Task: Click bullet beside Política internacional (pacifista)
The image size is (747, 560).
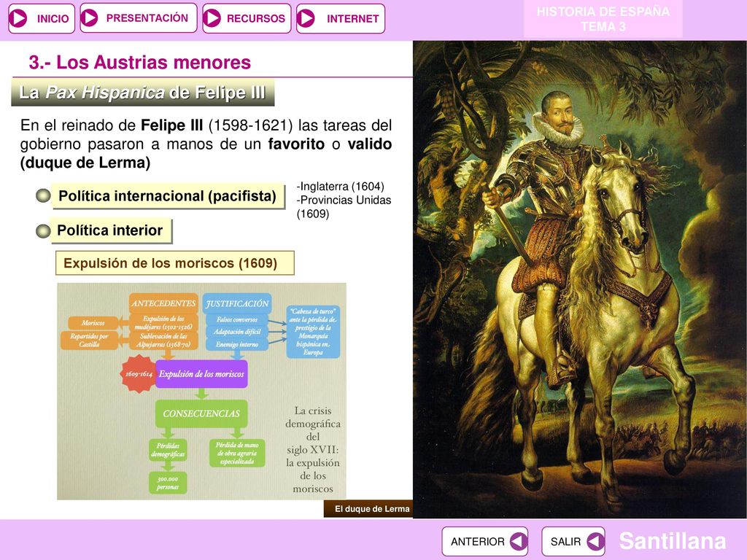Action: (43, 195)
